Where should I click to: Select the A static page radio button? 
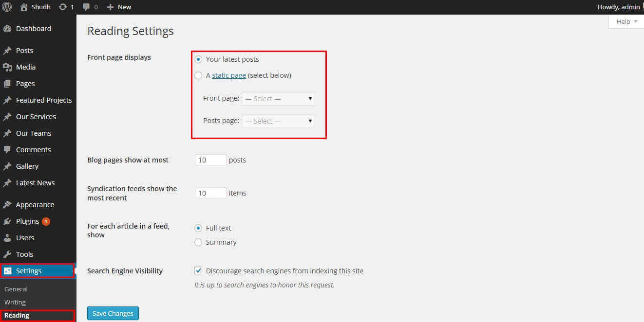coord(198,75)
